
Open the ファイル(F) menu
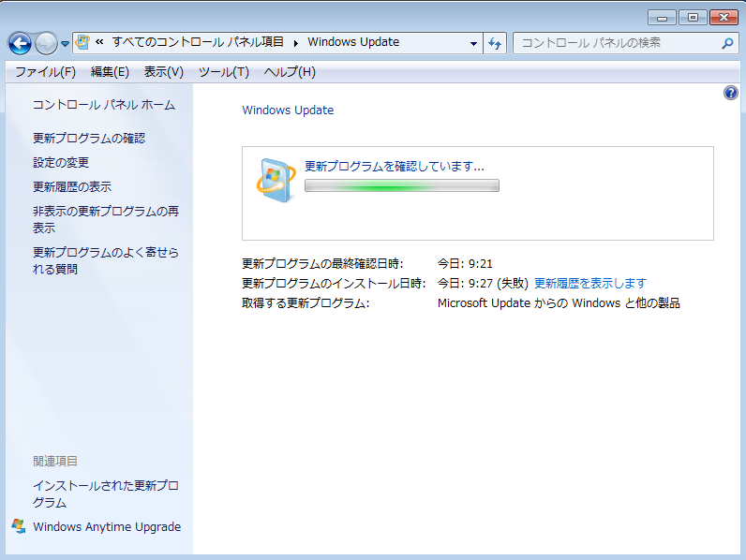click(45, 72)
